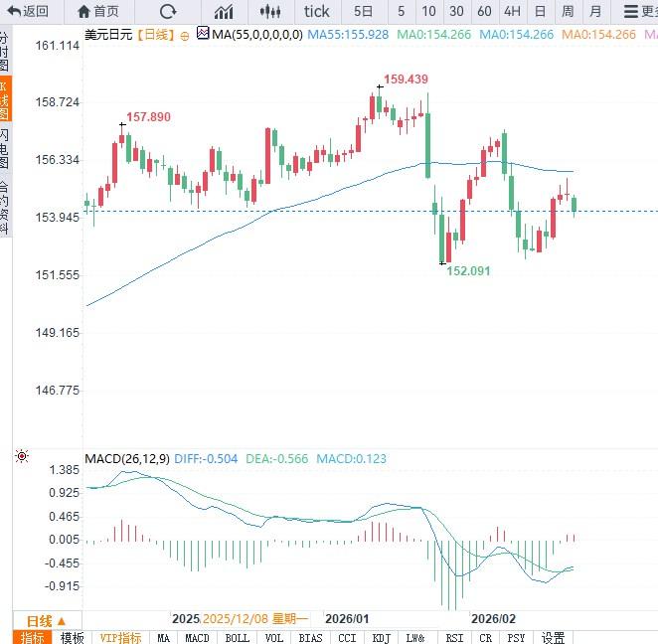Switch to the tick interval

(x=317, y=12)
